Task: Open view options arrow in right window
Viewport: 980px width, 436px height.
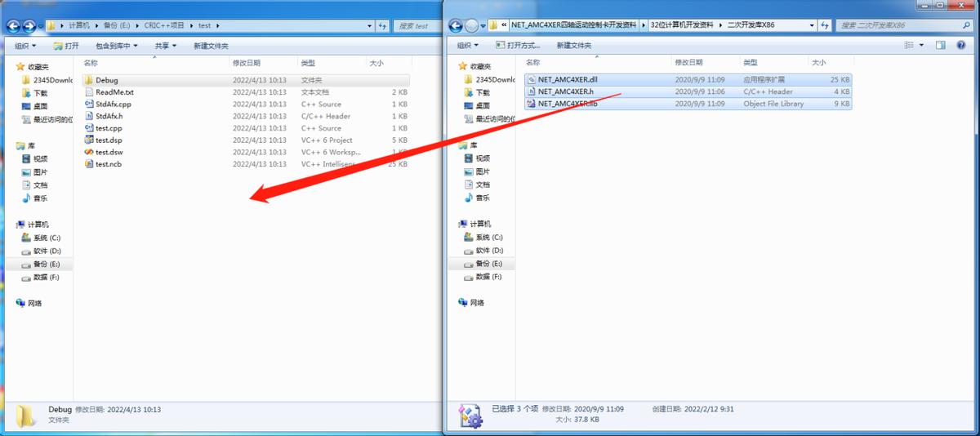Action: (922, 45)
